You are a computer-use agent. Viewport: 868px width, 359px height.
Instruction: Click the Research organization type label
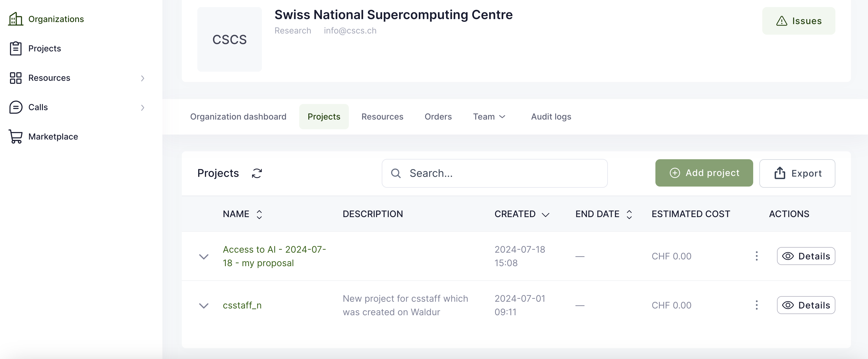[292, 31]
